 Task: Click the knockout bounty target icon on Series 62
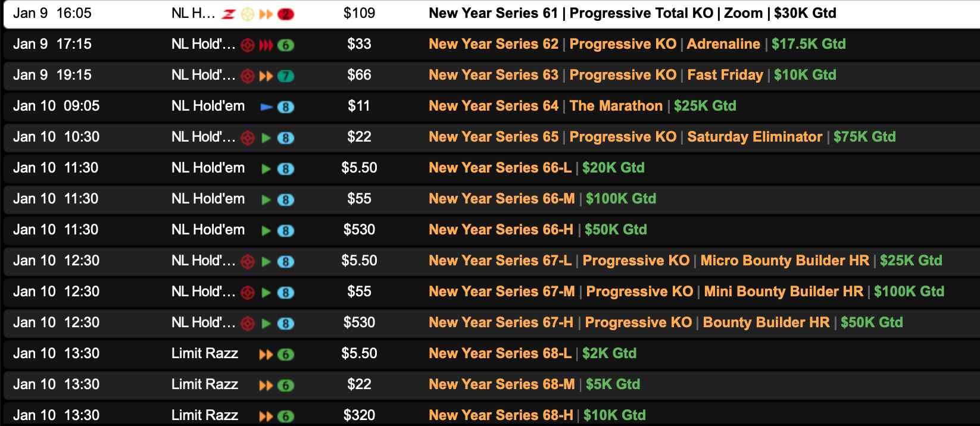[248, 45]
